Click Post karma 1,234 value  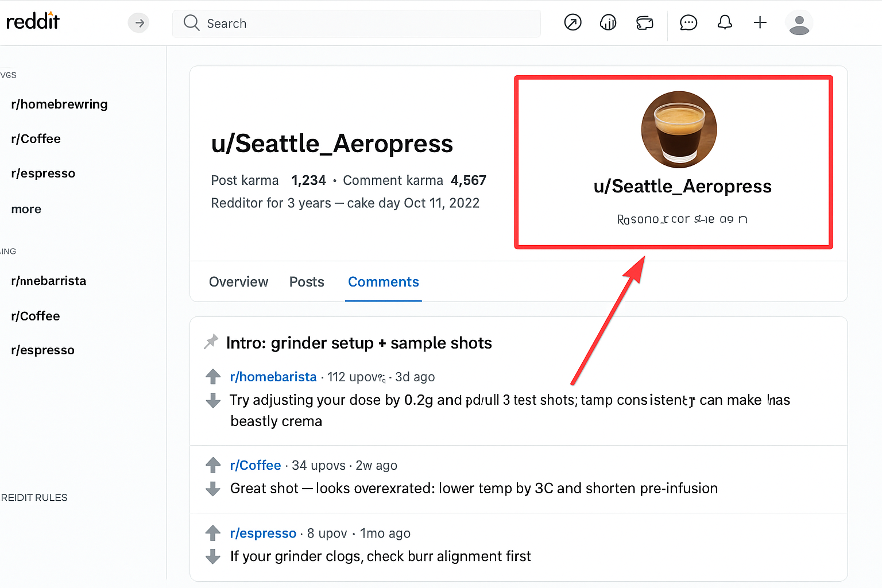(308, 180)
